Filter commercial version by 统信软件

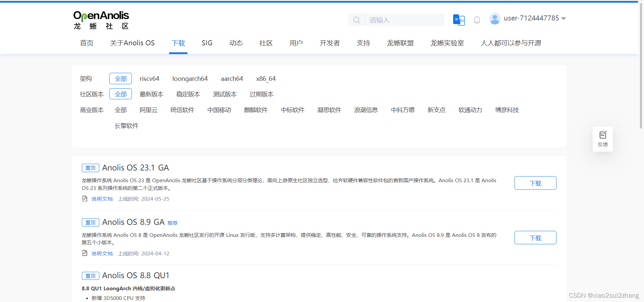point(182,110)
